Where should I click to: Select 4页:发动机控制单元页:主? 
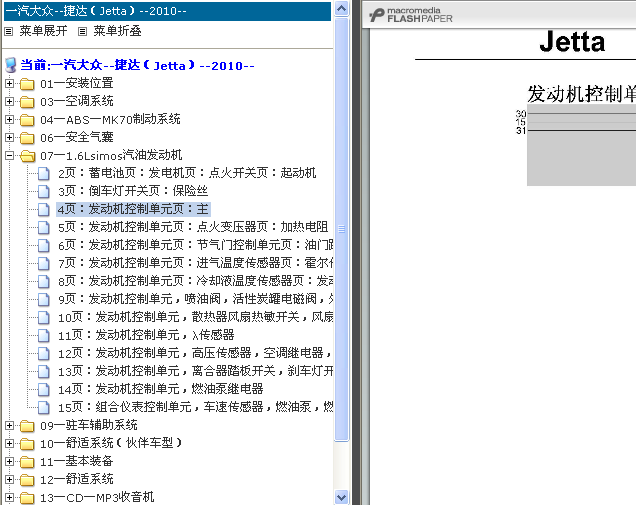coord(133,209)
